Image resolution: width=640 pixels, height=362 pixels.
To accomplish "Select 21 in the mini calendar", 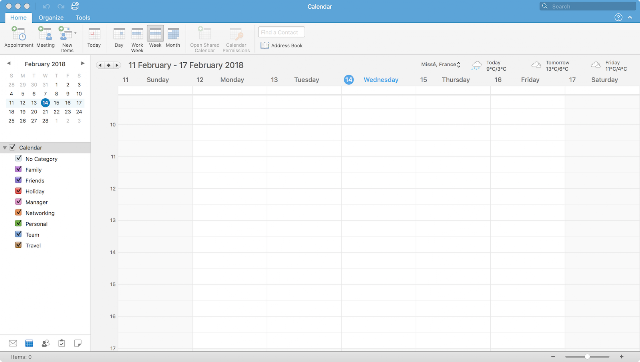I will pos(45,112).
